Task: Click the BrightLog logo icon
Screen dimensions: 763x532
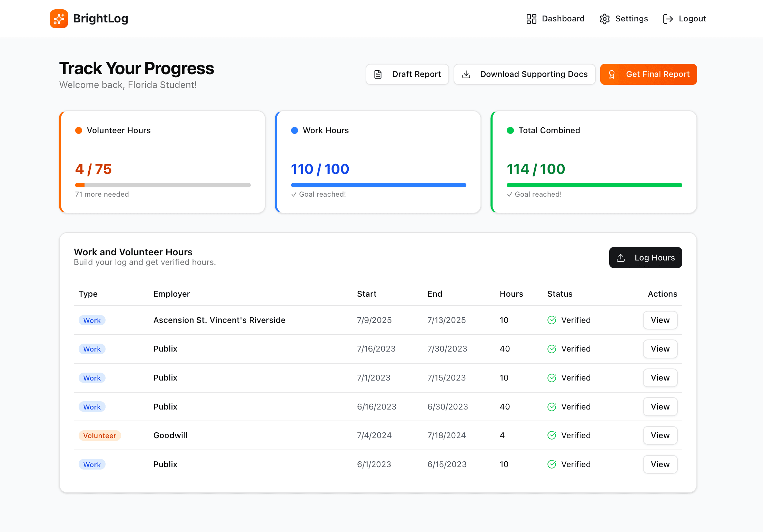Action: click(59, 19)
